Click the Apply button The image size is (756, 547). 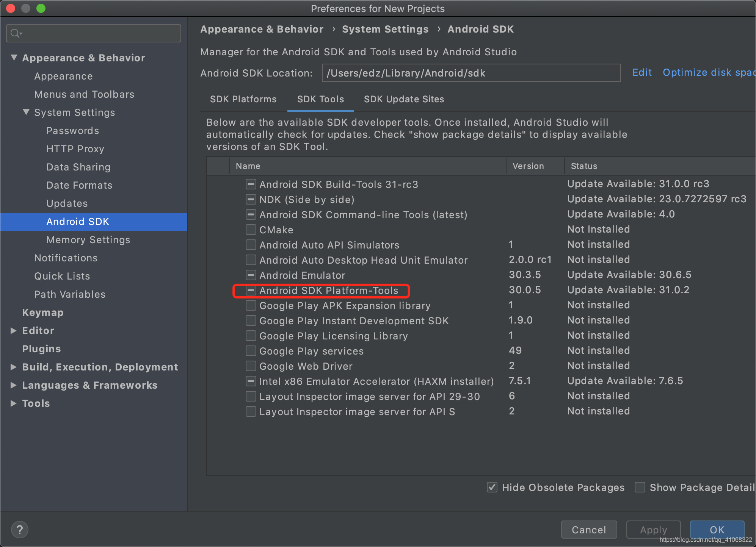coord(654,530)
